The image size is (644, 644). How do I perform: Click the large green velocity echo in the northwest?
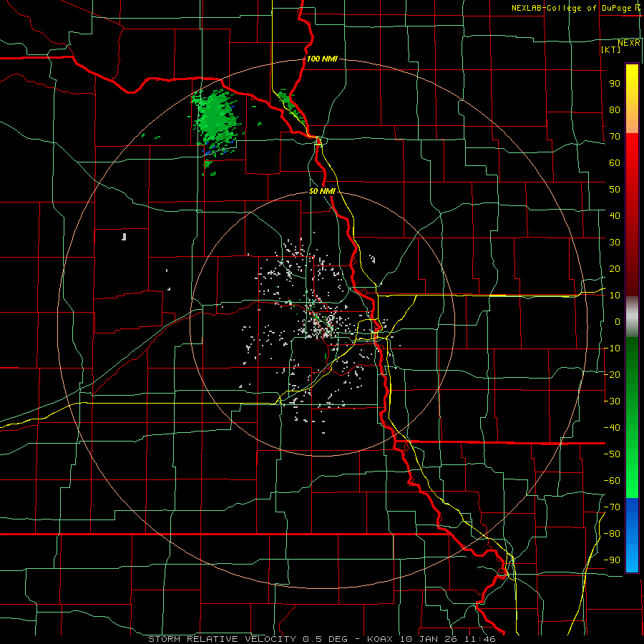(215, 121)
